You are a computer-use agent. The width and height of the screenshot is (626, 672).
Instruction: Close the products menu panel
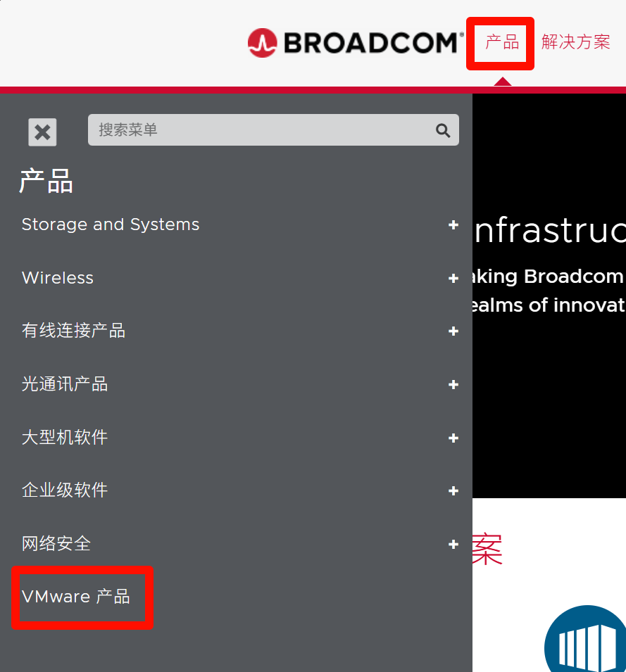[42, 132]
